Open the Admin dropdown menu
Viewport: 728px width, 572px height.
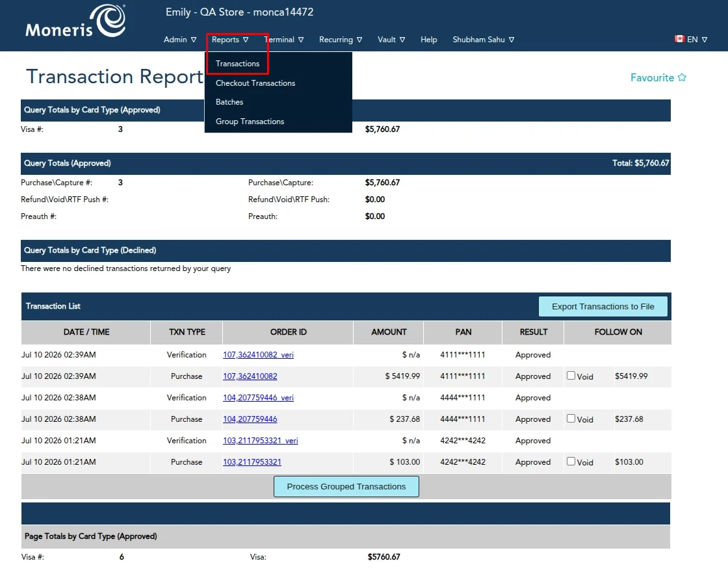(x=180, y=40)
